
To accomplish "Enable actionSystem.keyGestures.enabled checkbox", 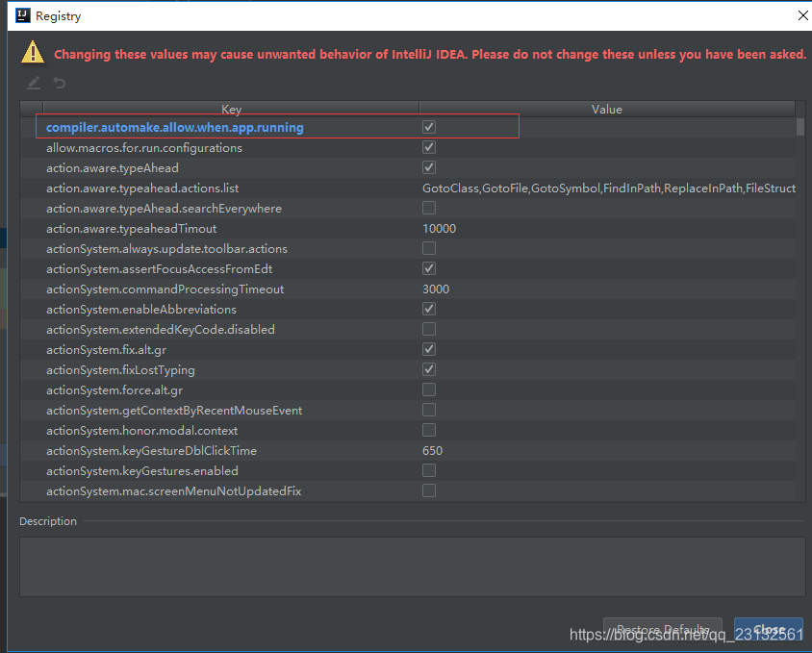I will 429,470.
